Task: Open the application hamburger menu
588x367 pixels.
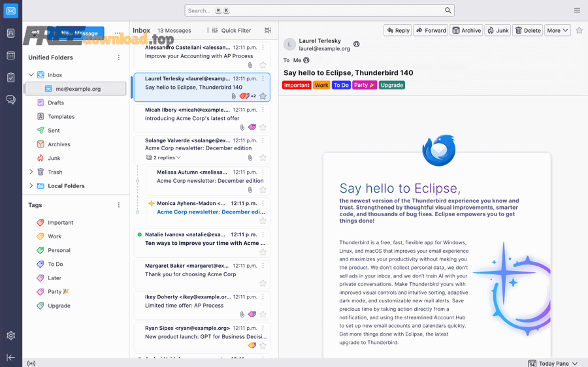Action: pos(577,10)
